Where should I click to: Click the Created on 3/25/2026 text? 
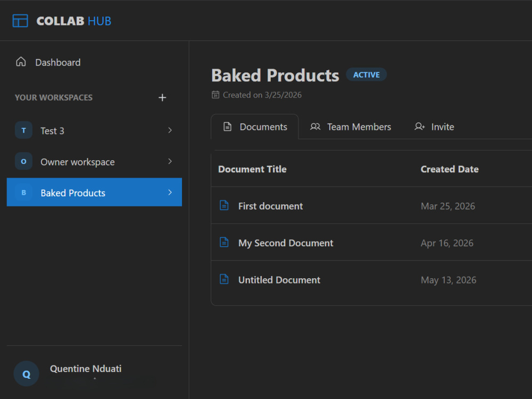point(262,95)
